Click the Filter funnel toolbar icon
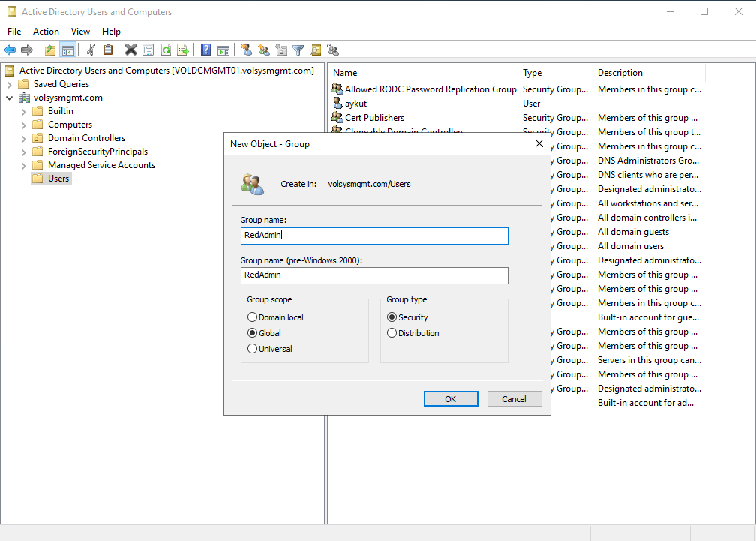The height and width of the screenshot is (541, 756). point(298,50)
